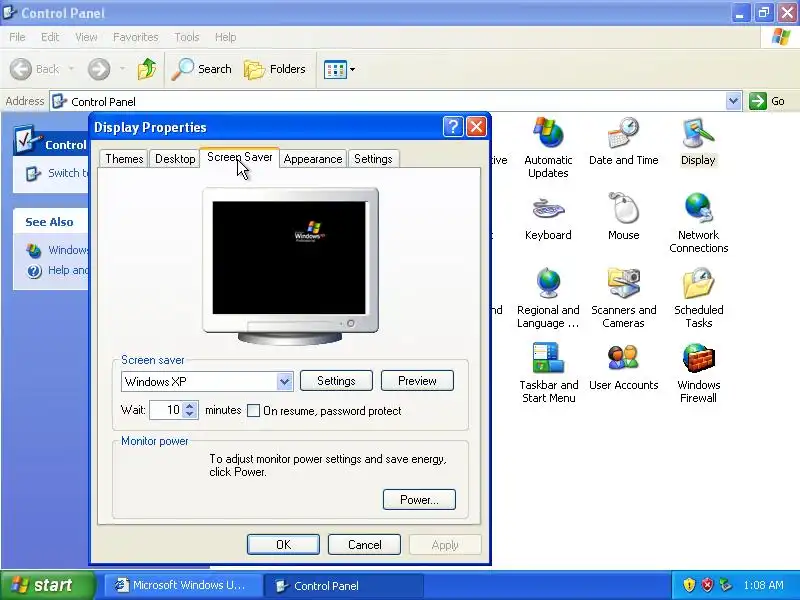This screenshot has height=600, width=800.
Task: Click Help and Support link
Action: tap(57, 270)
